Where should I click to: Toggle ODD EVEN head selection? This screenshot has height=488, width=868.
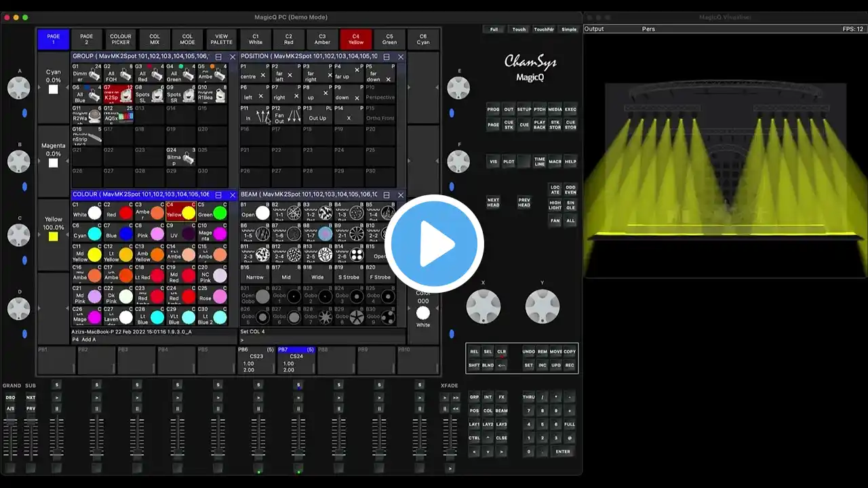click(x=570, y=190)
